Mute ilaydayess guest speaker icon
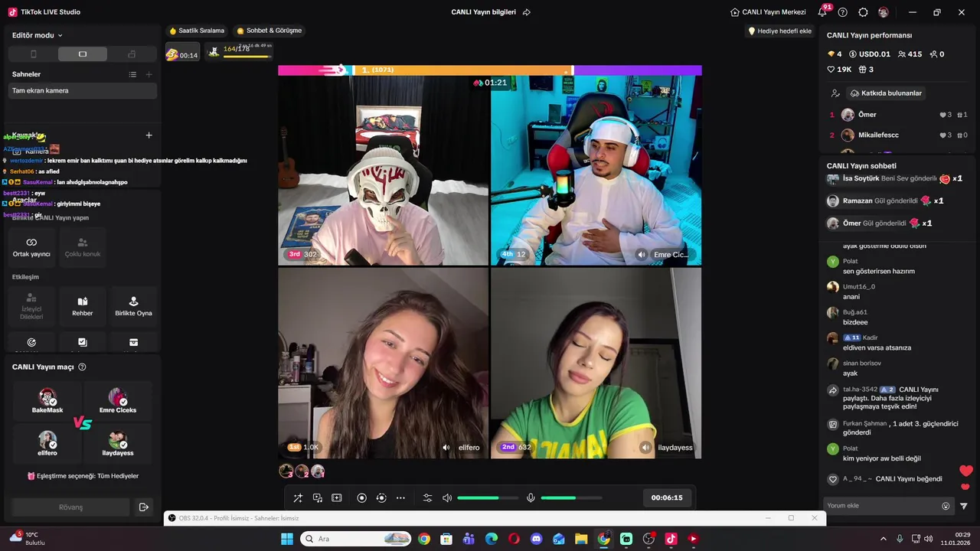Image resolution: width=980 pixels, height=551 pixels. (646, 447)
